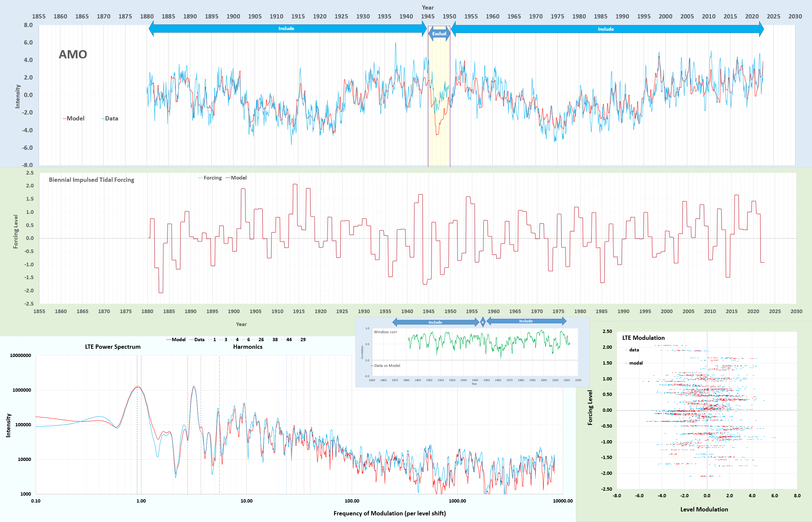This screenshot has width=812, height=522.
Task: Select the right 'Include' arrow above the AMO chart
Action: pos(606,29)
